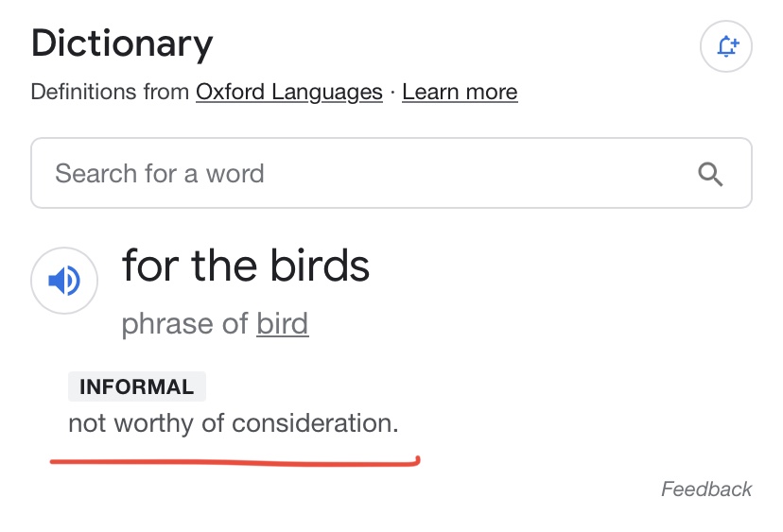
Task: Click the INFORMAL usage label
Action: tap(136, 386)
